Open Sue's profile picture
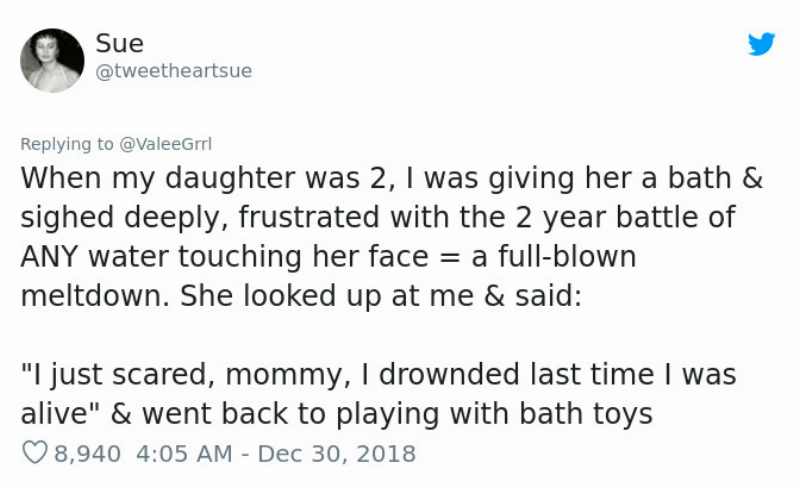Screen dimensions: 800x487 52,60
